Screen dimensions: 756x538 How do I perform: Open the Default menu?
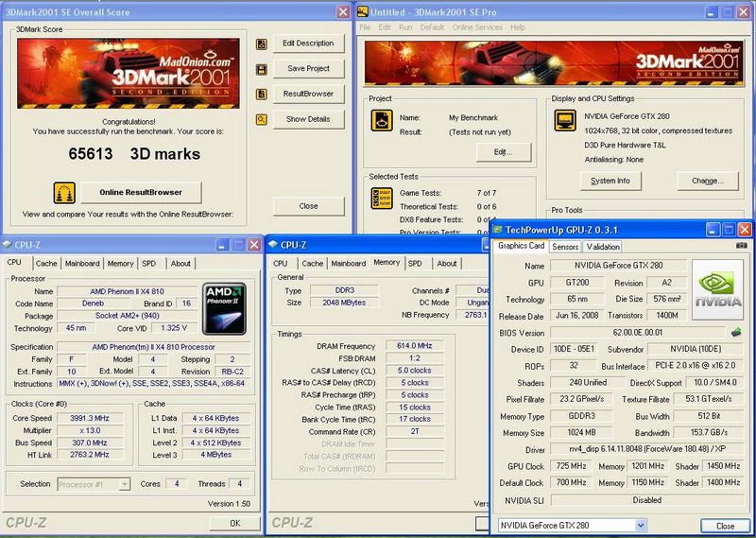tap(432, 27)
